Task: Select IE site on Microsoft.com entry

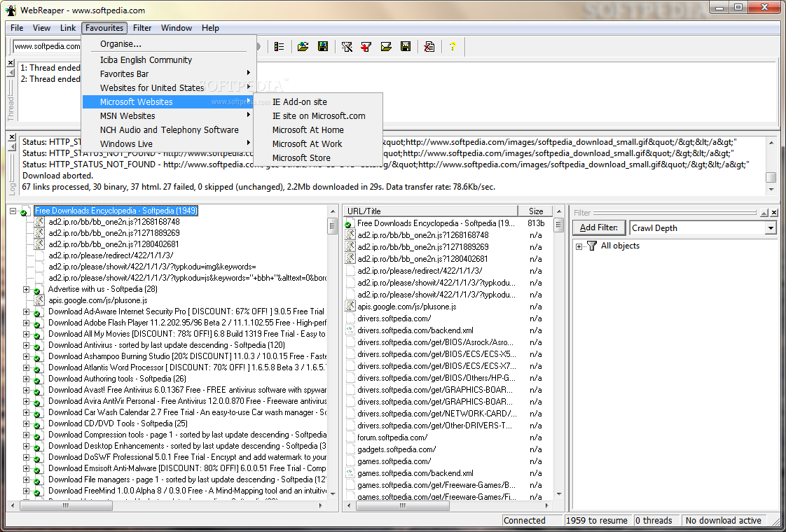Action: tap(318, 116)
